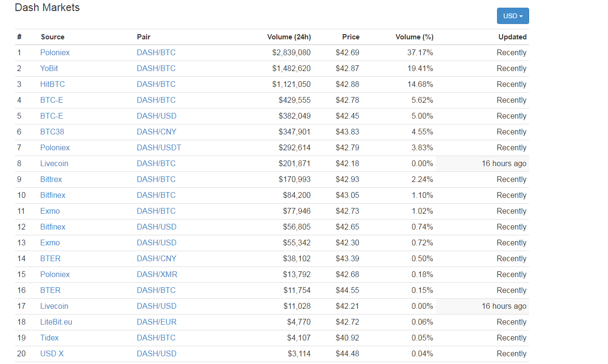Click the Price column header
608x364 pixels.
pos(351,37)
